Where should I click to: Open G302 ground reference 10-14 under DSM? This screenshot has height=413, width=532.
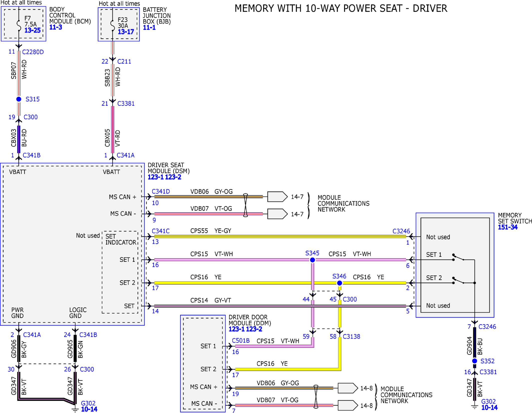89,409
